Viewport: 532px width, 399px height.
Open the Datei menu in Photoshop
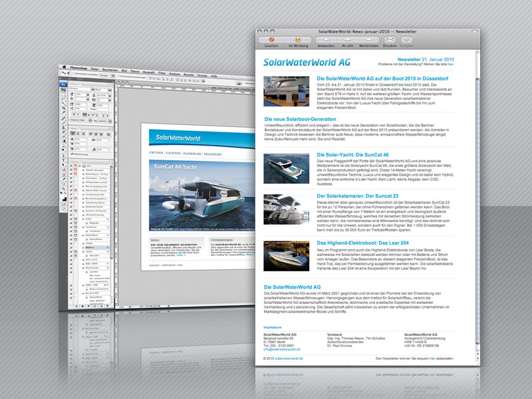94,69
